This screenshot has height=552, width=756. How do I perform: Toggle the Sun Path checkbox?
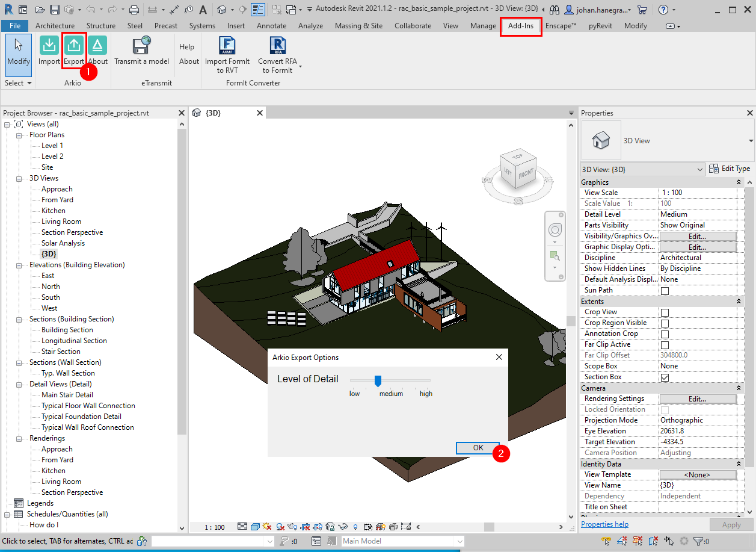[665, 291]
